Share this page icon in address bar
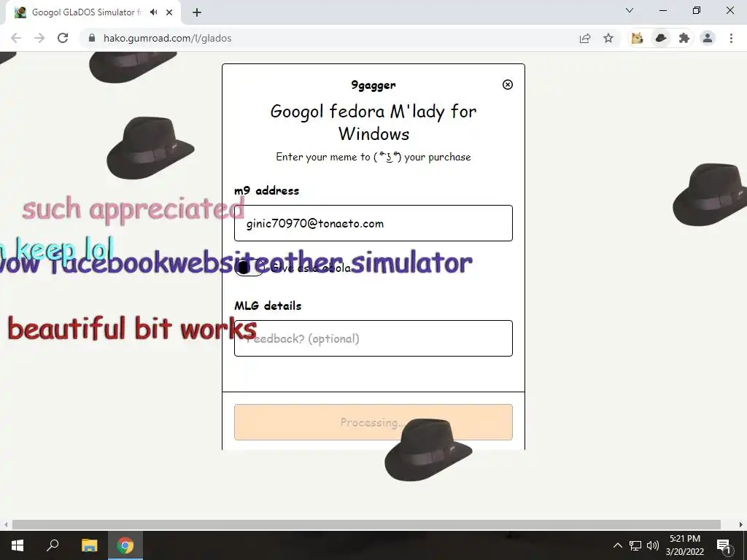 585,38
